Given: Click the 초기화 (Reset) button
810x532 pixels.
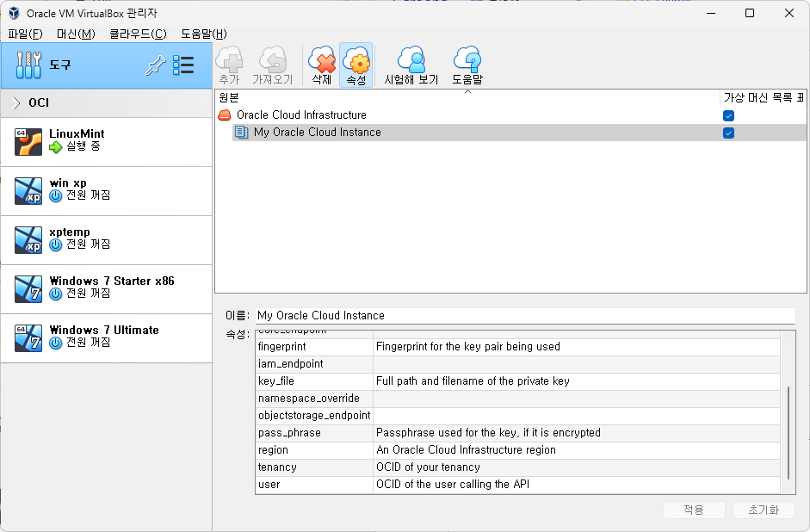Looking at the screenshot, I should pos(764,510).
